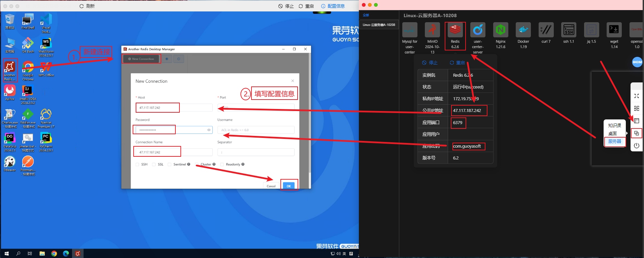The height and width of the screenshot is (258, 644).
Task: Select Linux-云服务器A-10208 in sidebar
Action: 379,25
